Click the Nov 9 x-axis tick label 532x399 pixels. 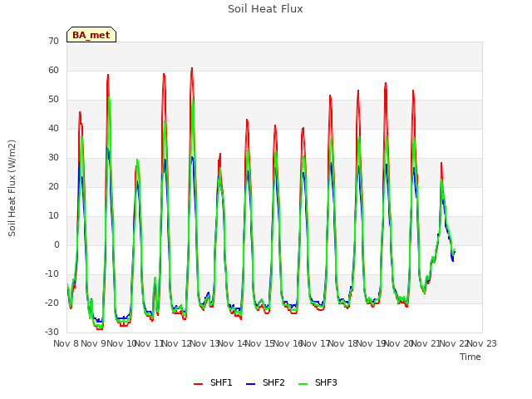(x=92, y=343)
